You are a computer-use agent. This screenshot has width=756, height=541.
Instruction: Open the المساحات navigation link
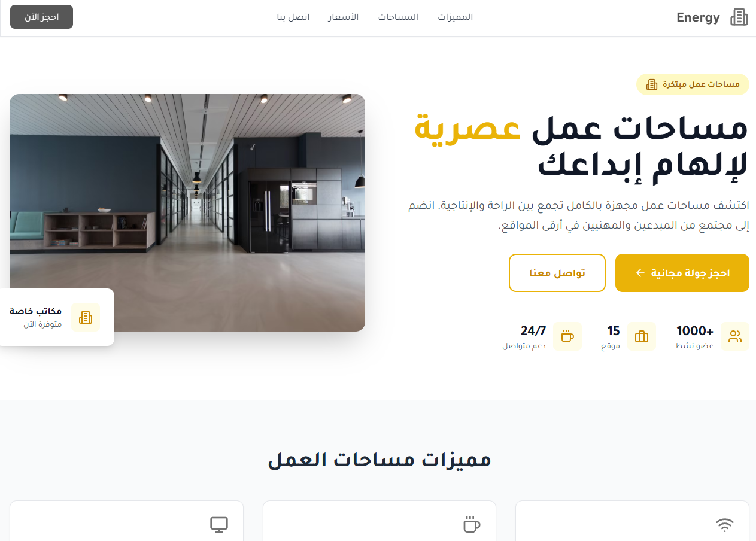coord(398,17)
